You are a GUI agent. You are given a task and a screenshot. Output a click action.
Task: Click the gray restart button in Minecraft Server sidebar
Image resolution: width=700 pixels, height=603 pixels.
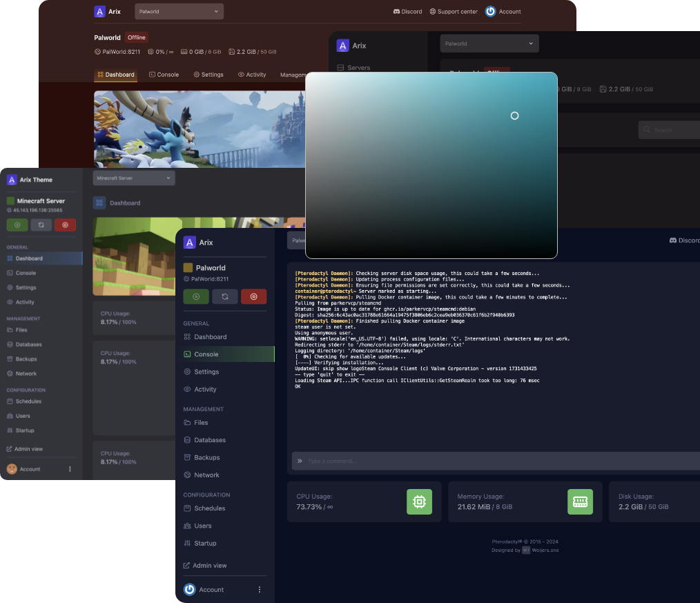pos(41,224)
